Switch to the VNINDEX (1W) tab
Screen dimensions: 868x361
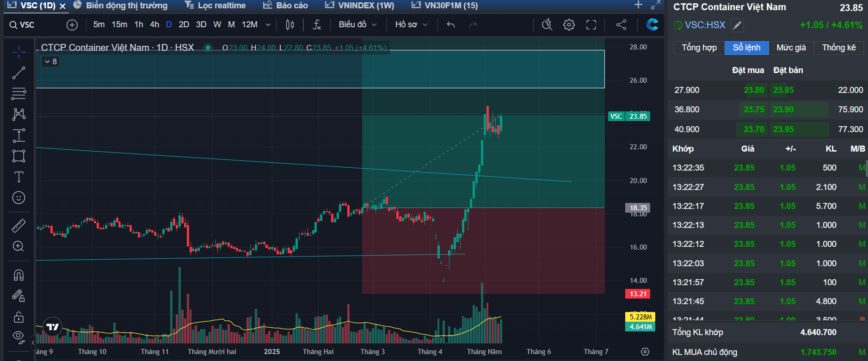360,6
